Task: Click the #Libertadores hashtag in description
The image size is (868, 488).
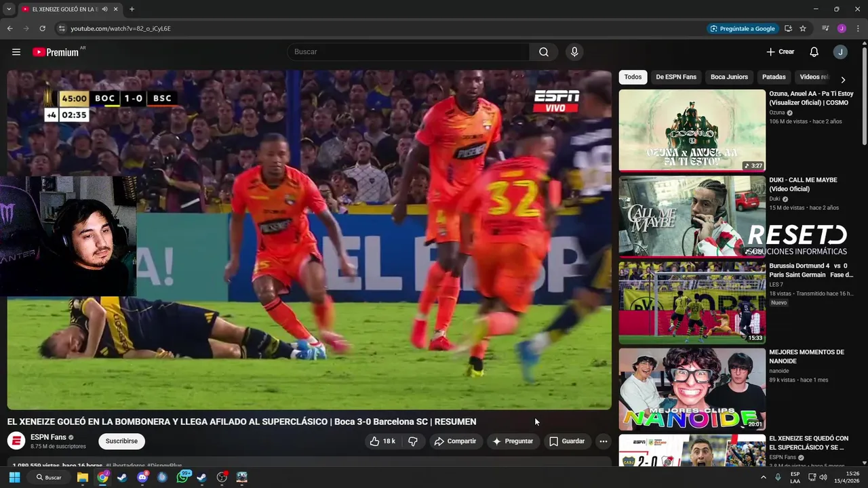Action: 125,466
